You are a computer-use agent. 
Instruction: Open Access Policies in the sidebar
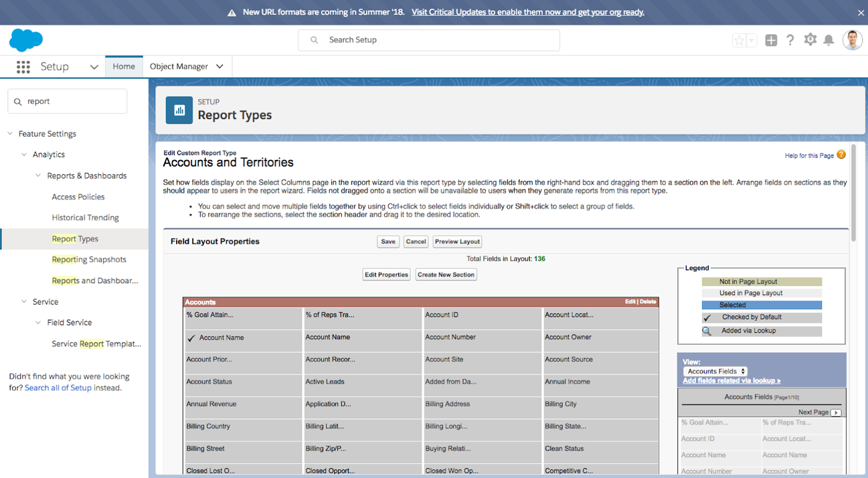78,197
